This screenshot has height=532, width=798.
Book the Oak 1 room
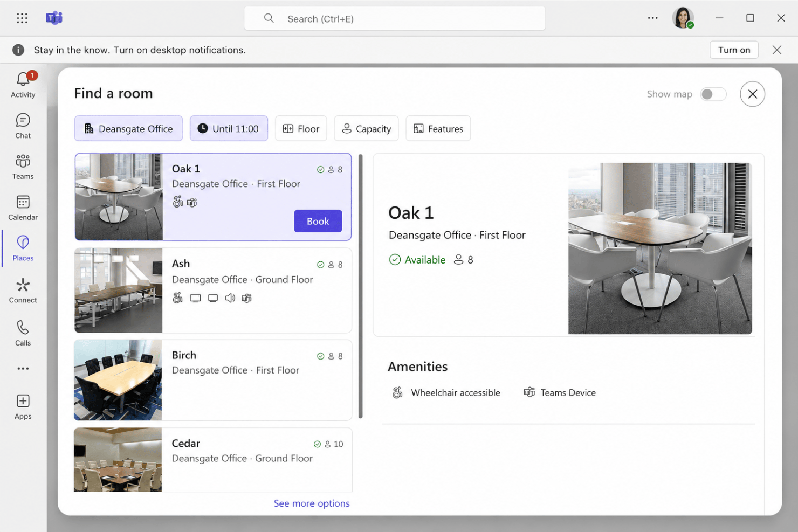pos(318,221)
